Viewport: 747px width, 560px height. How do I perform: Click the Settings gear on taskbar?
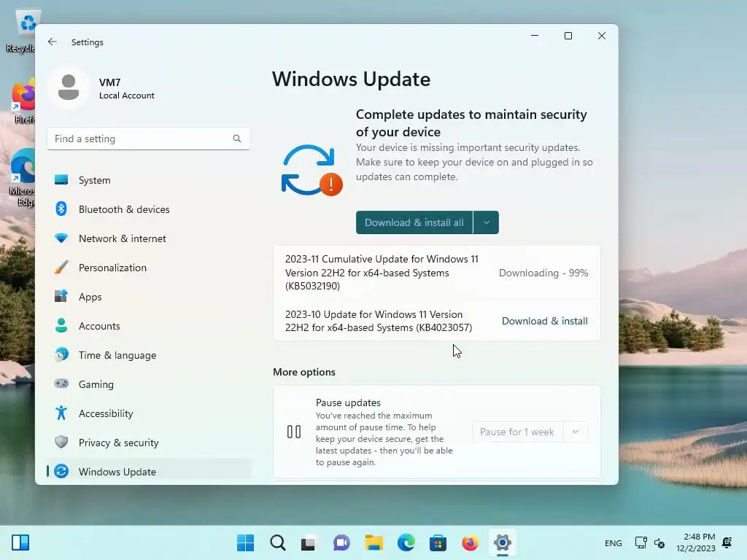(x=503, y=542)
